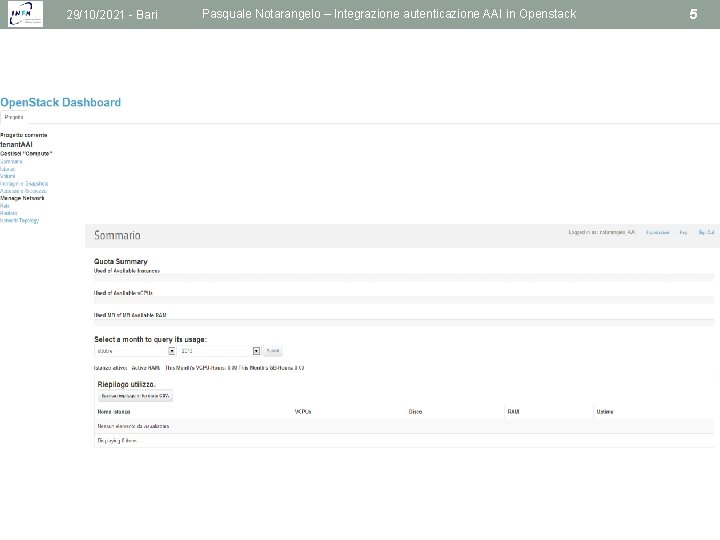
Task: Click the RAM quota usage bar
Action: tap(404, 322)
